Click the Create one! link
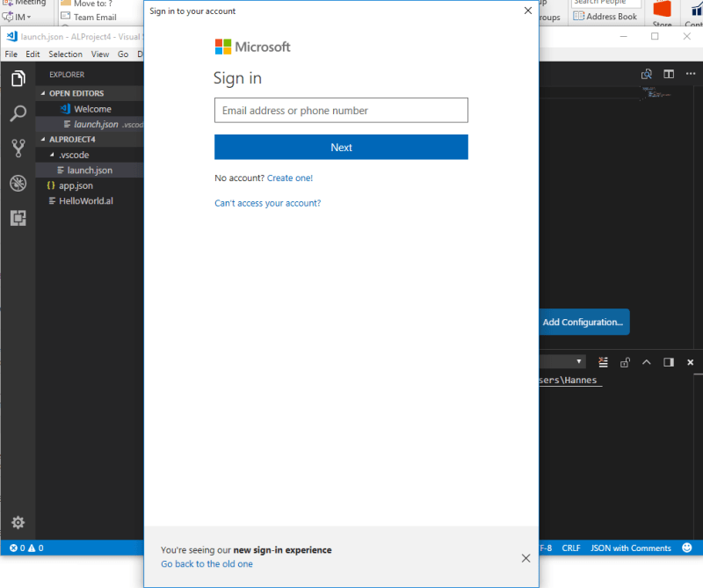Image resolution: width=703 pixels, height=588 pixels. pos(290,178)
